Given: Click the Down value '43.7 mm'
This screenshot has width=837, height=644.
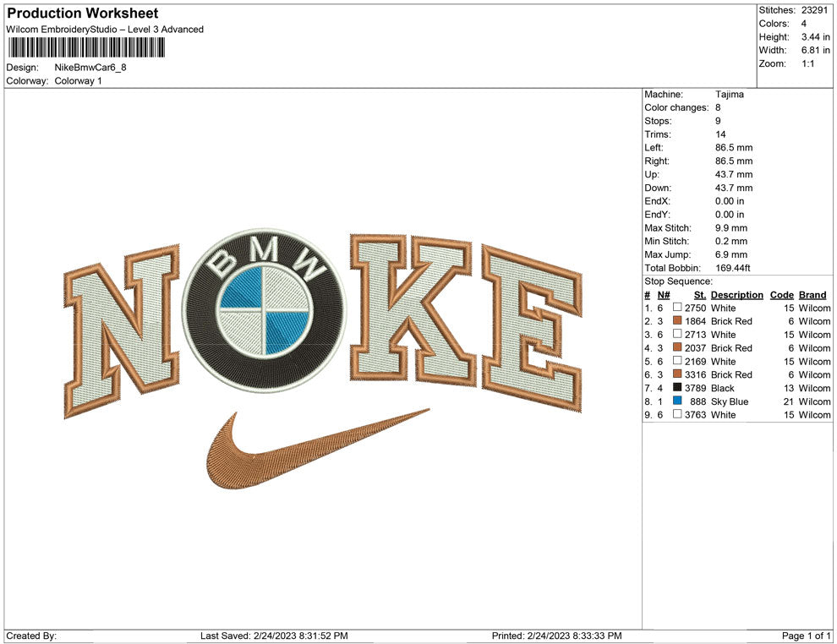Looking at the screenshot, I should pos(734,188).
